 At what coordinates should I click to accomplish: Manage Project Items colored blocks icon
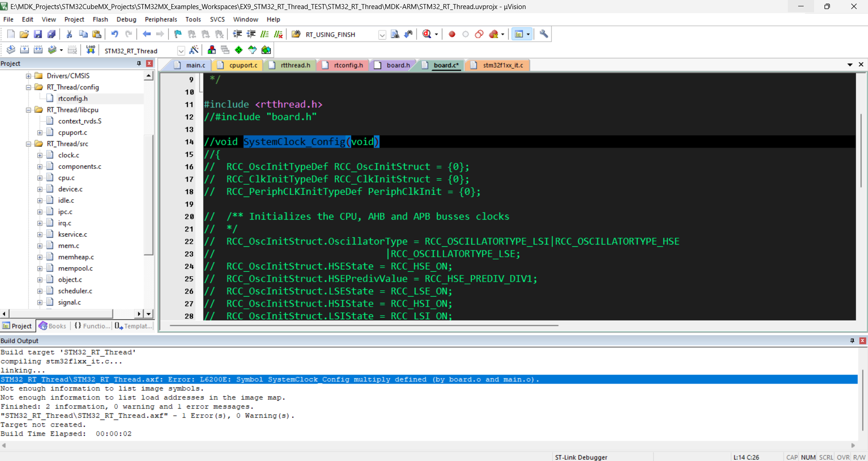click(x=212, y=50)
